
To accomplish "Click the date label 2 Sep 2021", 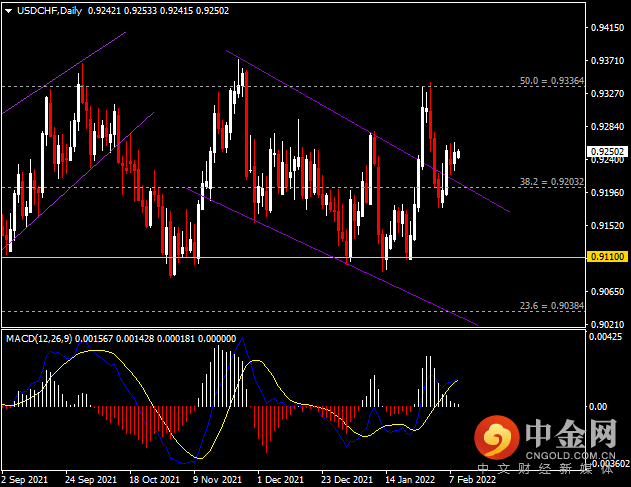I will coord(24,480).
